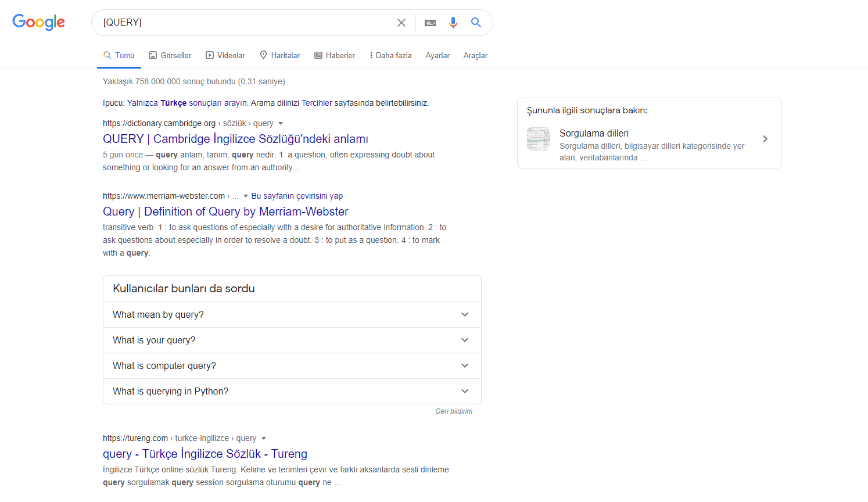Open Sorgulama dilleri related result title
The image size is (868, 502).
[594, 133]
